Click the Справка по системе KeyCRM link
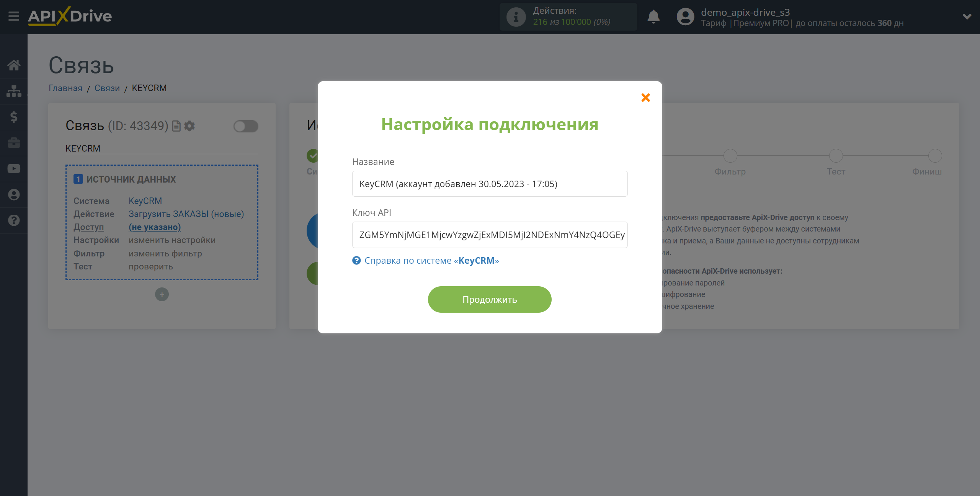Viewport: 980px width, 496px height. tap(432, 260)
